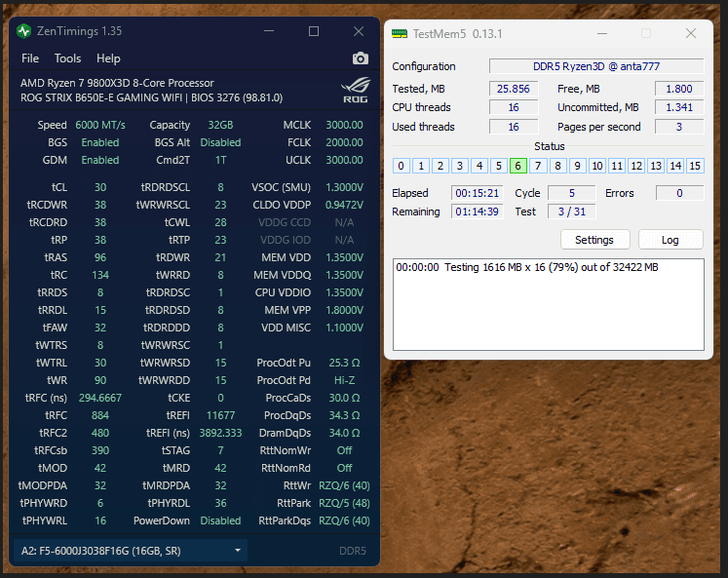This screenshot has width=728, height=578.
Task: Click the ZenTimings app logo icon
Action: [x=23, y=31]
